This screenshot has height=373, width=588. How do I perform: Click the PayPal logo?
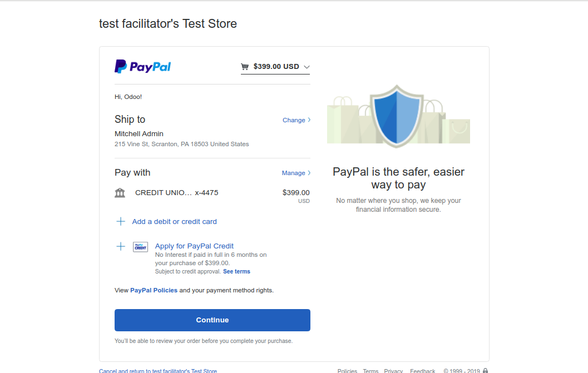click(x=142, y=67)
